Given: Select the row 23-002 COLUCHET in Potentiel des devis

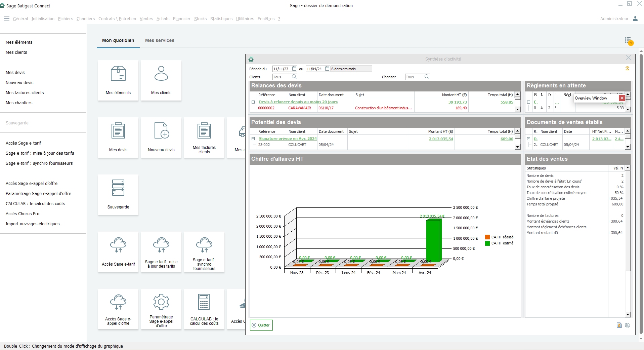Looking at the screenshot, I should tap(382, 145).
